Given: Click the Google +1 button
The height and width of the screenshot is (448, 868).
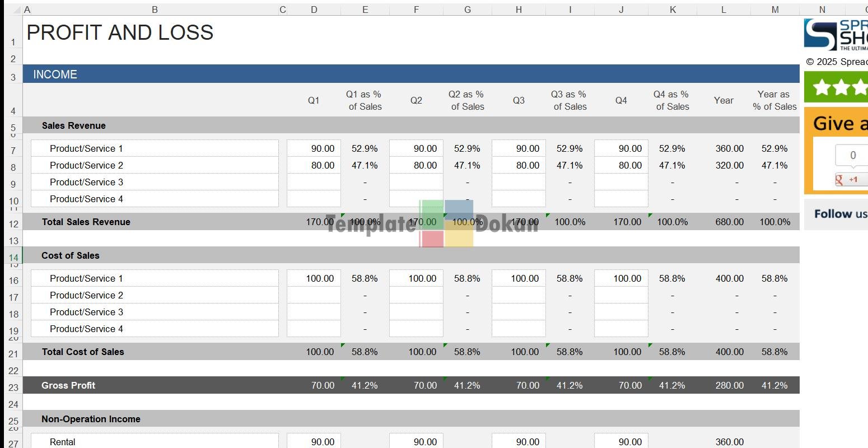Looking at the screenshot, I should 850,179.
